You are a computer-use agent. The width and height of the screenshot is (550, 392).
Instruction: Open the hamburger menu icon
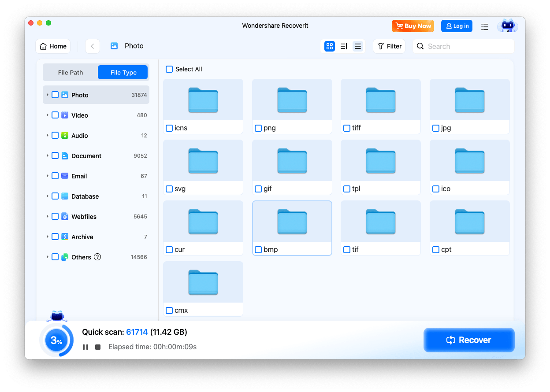click(x=485, y=26)
